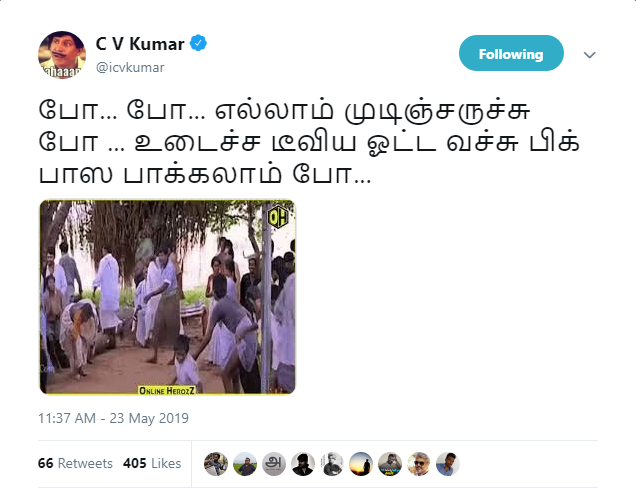Open the fourth liker's dark avatar

303,464
